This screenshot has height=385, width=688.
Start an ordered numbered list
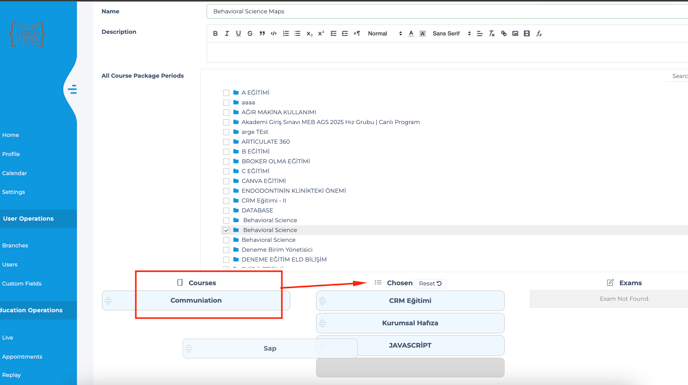[x=286, y=33]
